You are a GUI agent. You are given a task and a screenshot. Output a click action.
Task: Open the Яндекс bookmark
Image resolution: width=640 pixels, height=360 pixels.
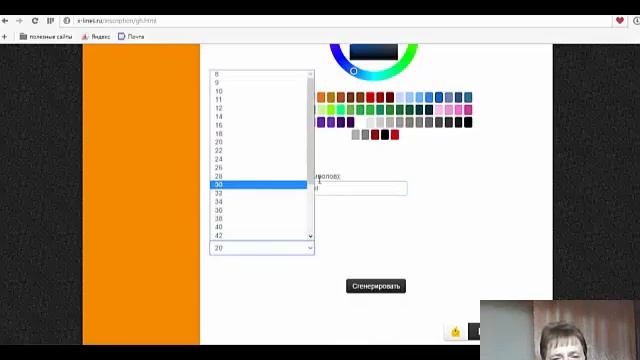(96, 37)
